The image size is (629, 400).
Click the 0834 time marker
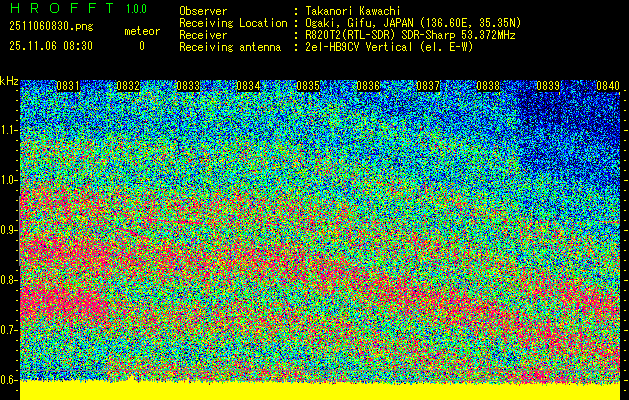248,86
